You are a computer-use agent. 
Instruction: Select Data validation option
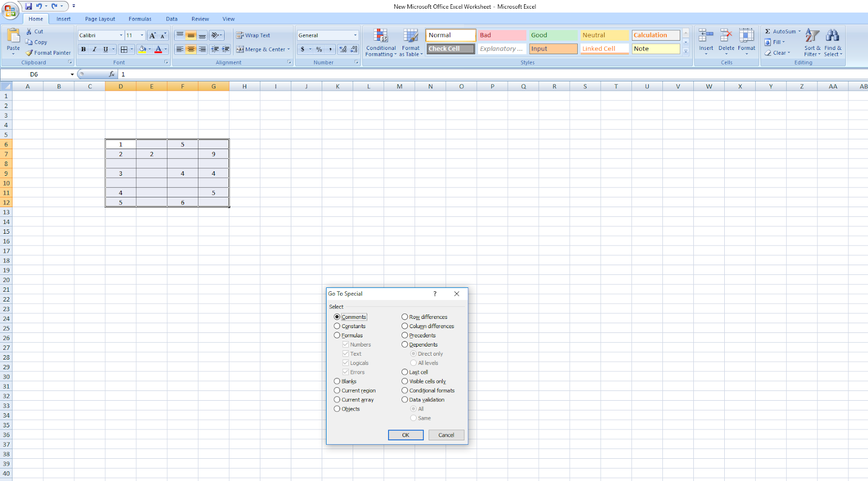coord(405,400)
